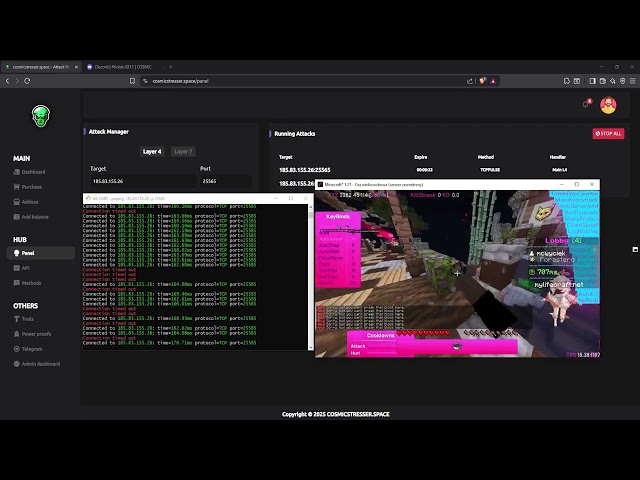The image size is (640, 480).
Task: Open the browser wallet icon
Action: point(602,81)
